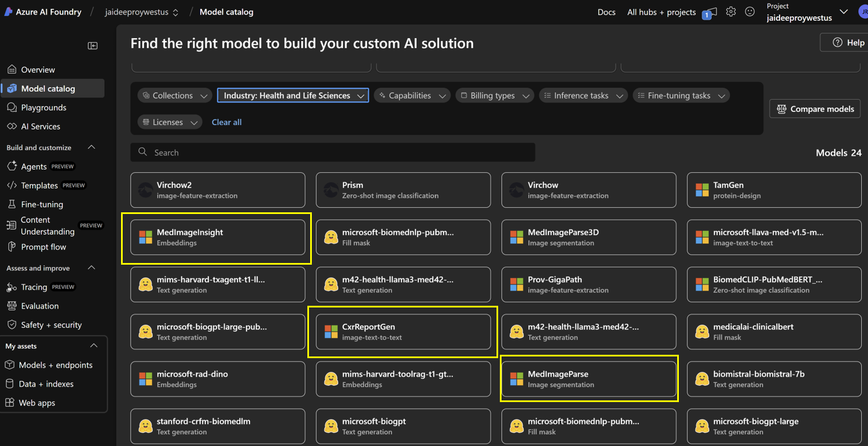Screen dimensions: 868x446
Task: Click the Azure AI Foundry logo
Action: click(x=8, y=12)
